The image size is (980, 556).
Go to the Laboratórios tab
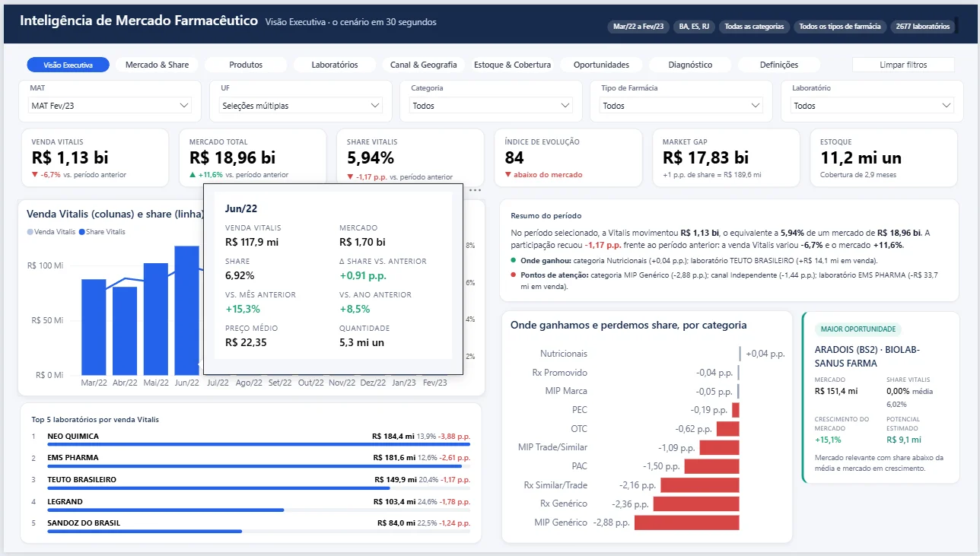(x=335, y=65)
